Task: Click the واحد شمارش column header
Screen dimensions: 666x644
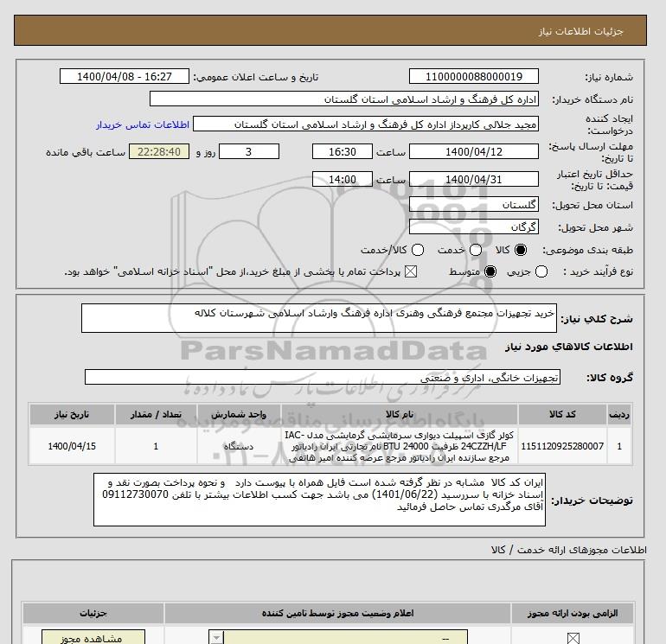Action: coord(239,414)
